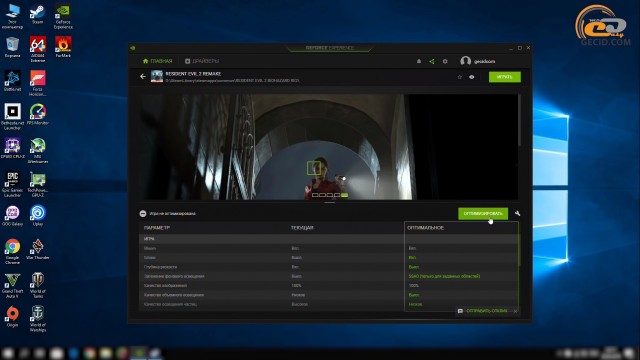Open GeForce Experience desktop shortcut

coord(63,16)
